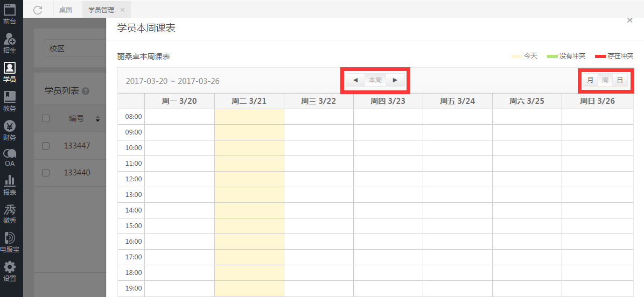
Task: Sort by 编号 column arrow
Action: [x=98, y=118]
